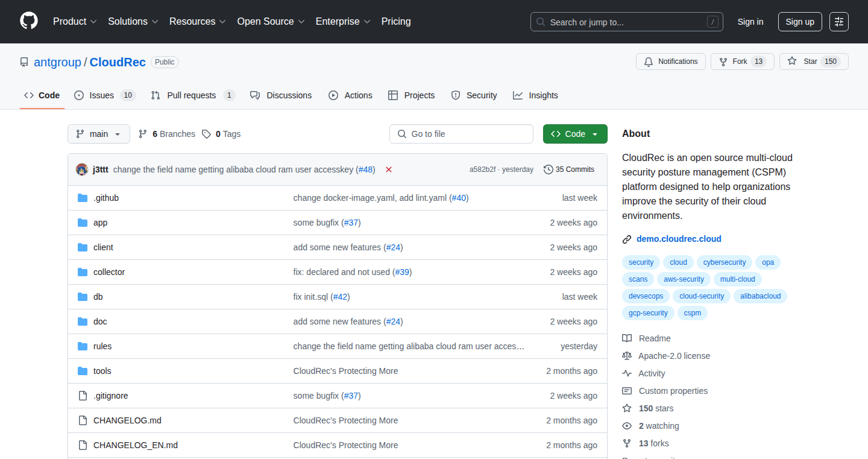Click the eye icon next to 2 watching
This screenshot has width=868, height=459.
(x=627, y=426)
